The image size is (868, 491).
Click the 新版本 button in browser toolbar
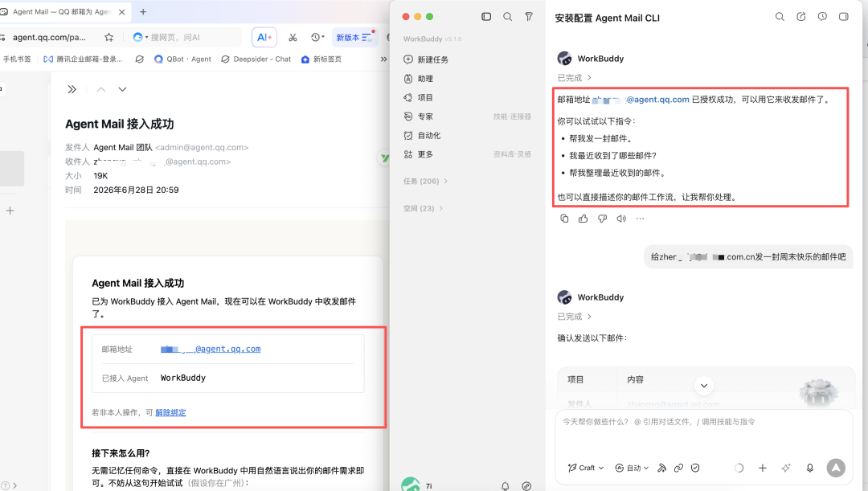point(354,37)
